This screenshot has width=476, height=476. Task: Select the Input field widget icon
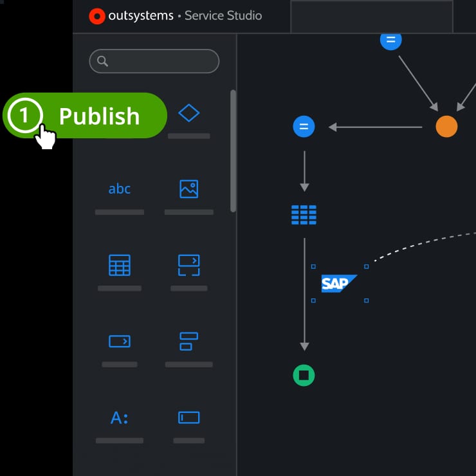pos(188,417)
